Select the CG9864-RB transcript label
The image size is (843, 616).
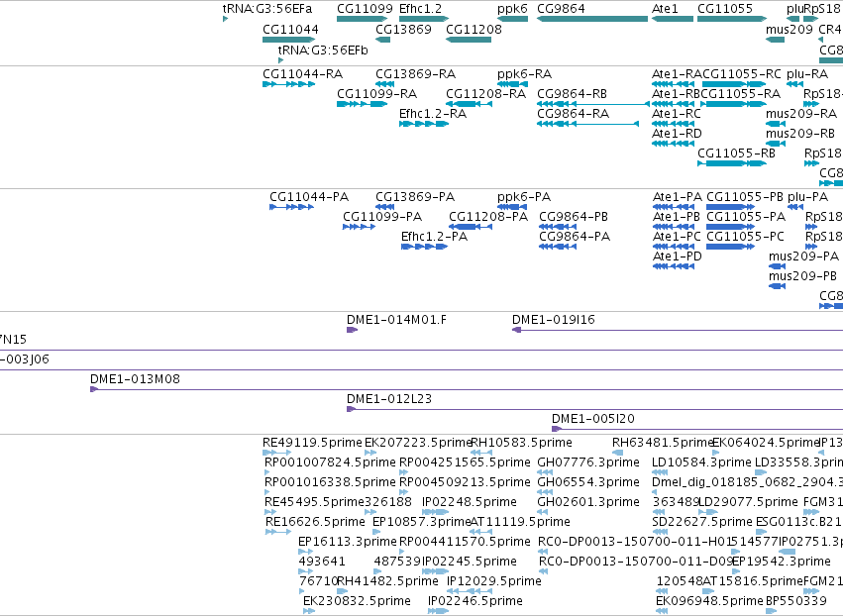(x=572, y=93)
